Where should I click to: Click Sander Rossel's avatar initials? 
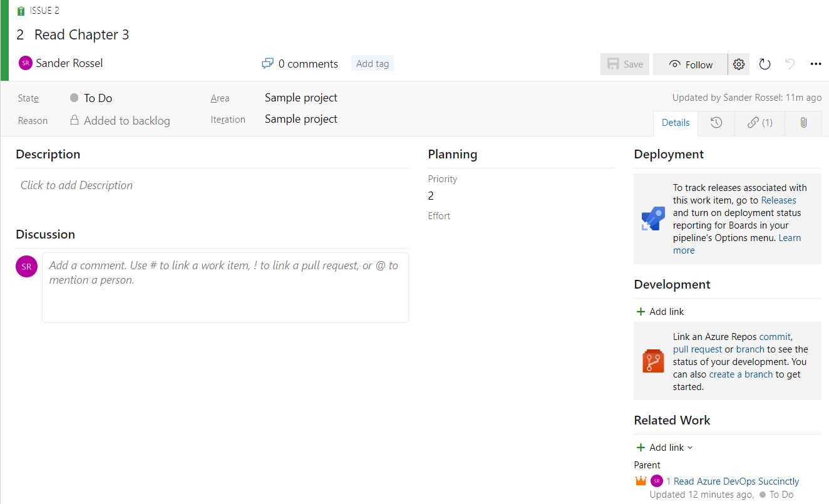click(26, 63)
